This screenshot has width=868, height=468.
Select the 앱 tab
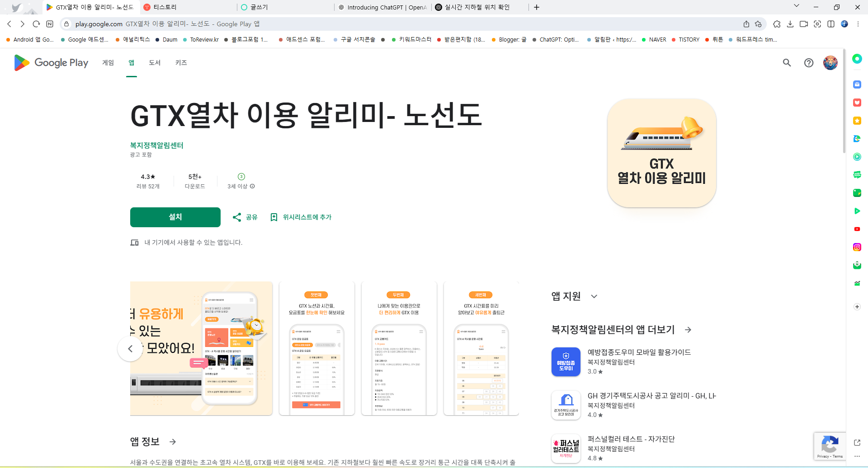point(132,63)
